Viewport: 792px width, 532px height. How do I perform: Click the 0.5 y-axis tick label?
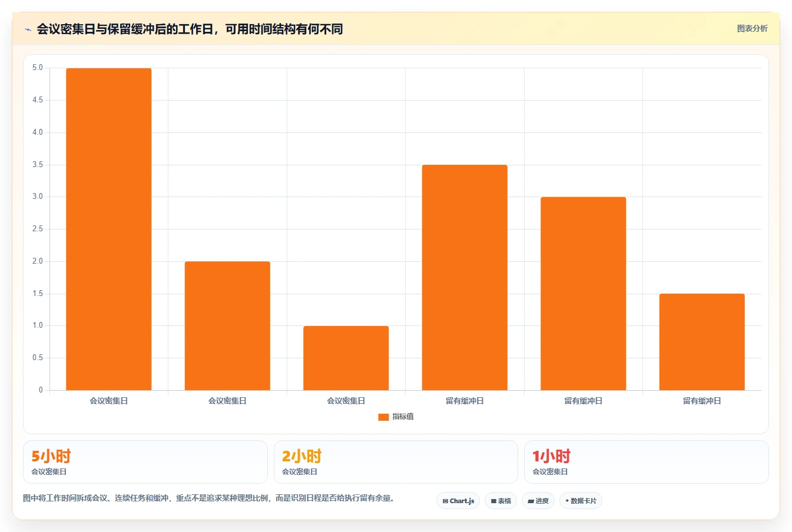(x=38, y=358)
